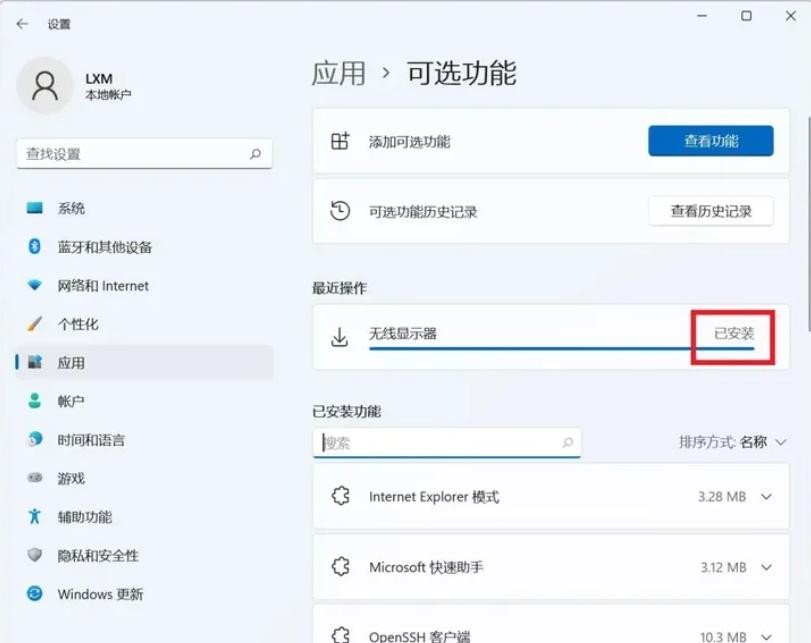Open Windows 更新 page
Screen dimensions: 811x643
(100, 594)
